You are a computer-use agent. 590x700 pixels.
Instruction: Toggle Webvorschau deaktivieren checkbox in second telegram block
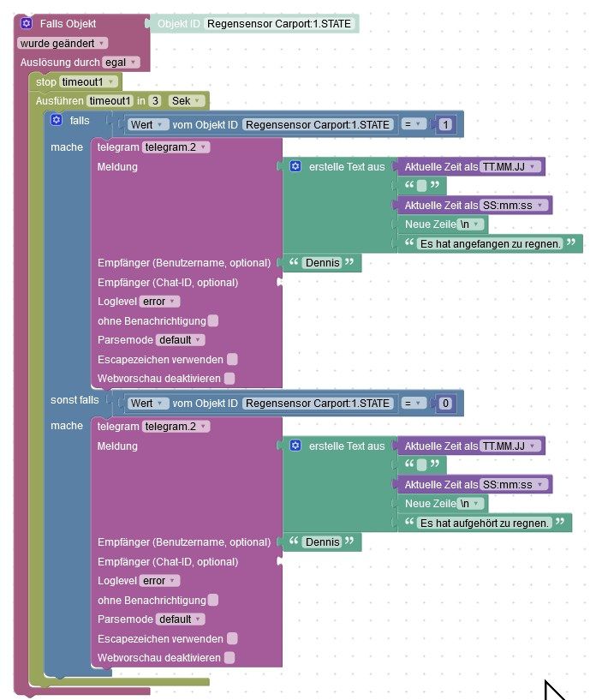229,658
